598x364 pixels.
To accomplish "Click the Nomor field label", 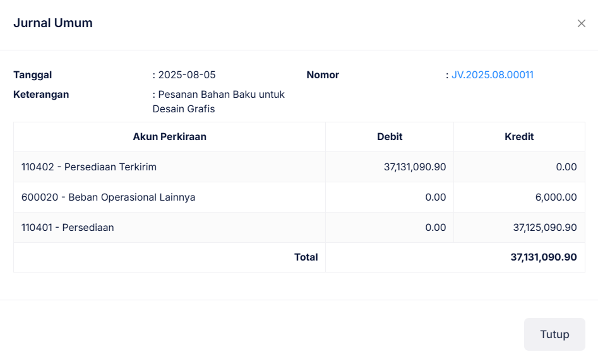I will click(x=323, y=75).
